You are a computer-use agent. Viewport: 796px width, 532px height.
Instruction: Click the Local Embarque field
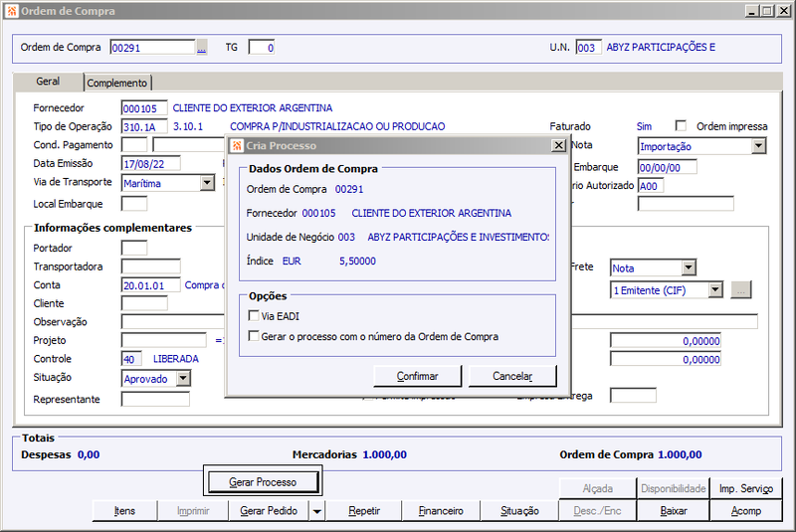(x=134, y=204)
